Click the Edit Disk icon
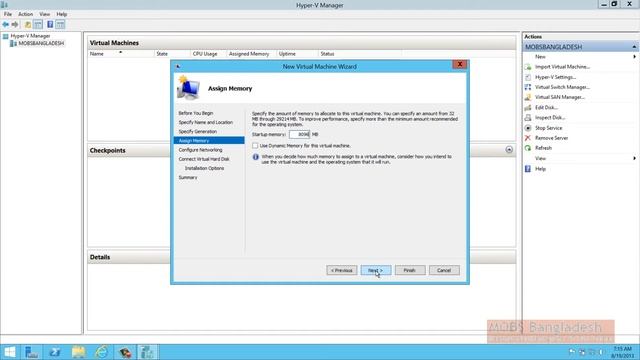Screen dimensions: 640x360 tap(528, 107)
